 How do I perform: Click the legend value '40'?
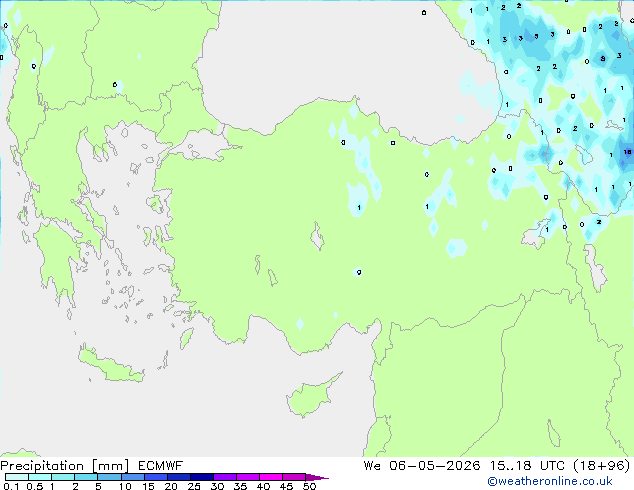coord(263,486)
